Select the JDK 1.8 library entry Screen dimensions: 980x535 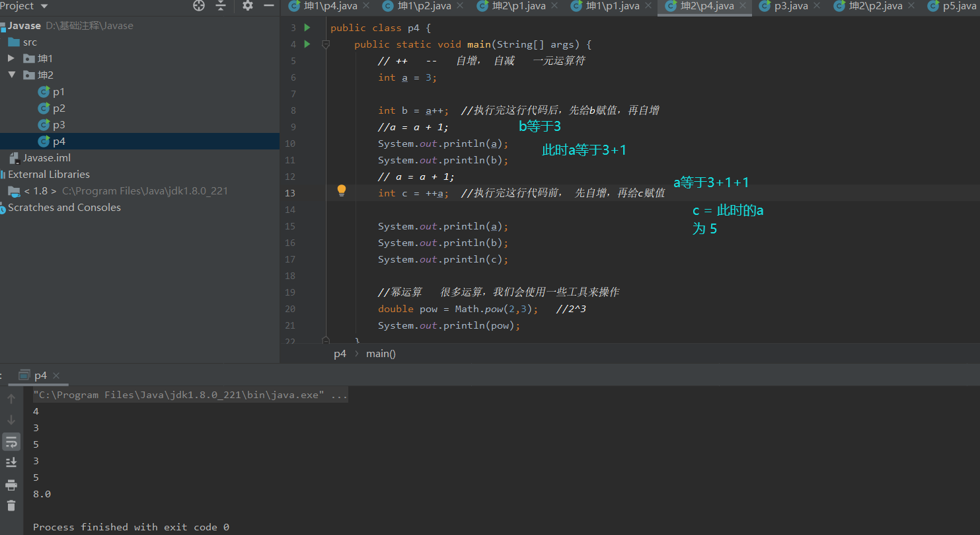(126, 191)
